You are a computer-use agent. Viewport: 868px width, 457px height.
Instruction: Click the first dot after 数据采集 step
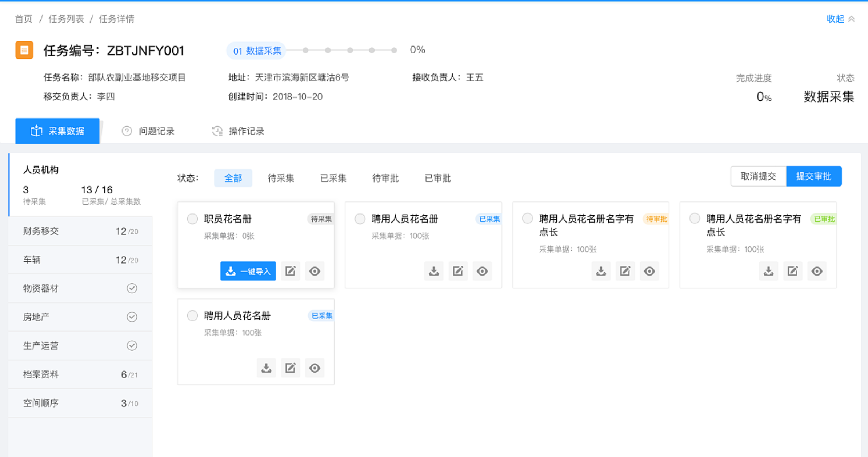point(305,50)
